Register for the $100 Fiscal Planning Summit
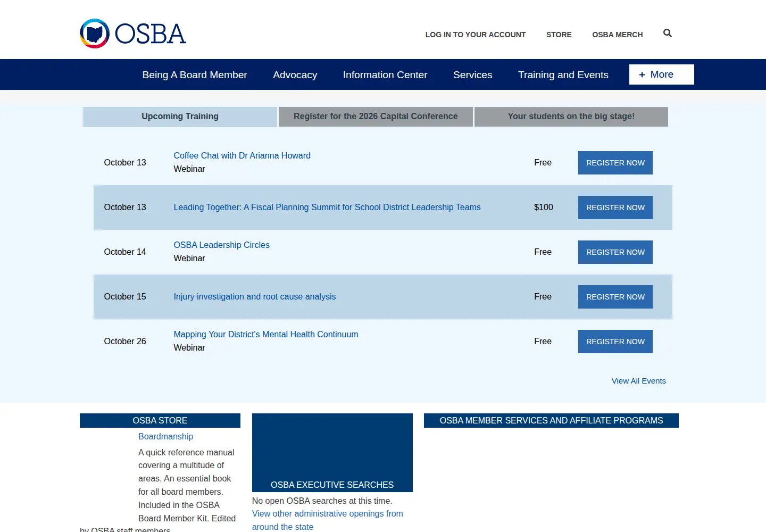Screen dimensions: 766x532 (x=615, y=207)
